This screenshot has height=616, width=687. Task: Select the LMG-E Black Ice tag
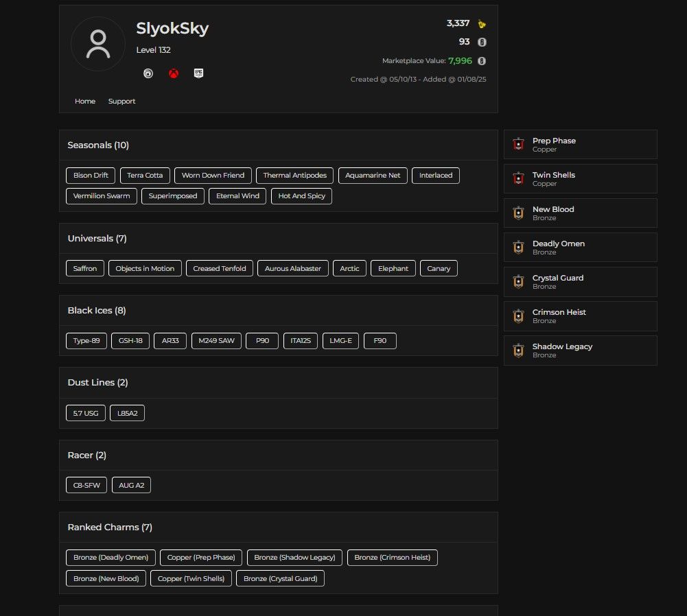(x=341, y=341)
